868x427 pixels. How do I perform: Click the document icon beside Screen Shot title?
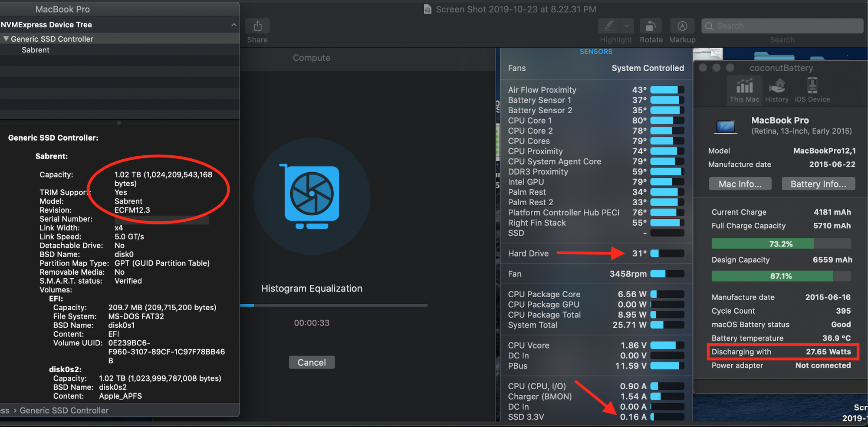427,9
